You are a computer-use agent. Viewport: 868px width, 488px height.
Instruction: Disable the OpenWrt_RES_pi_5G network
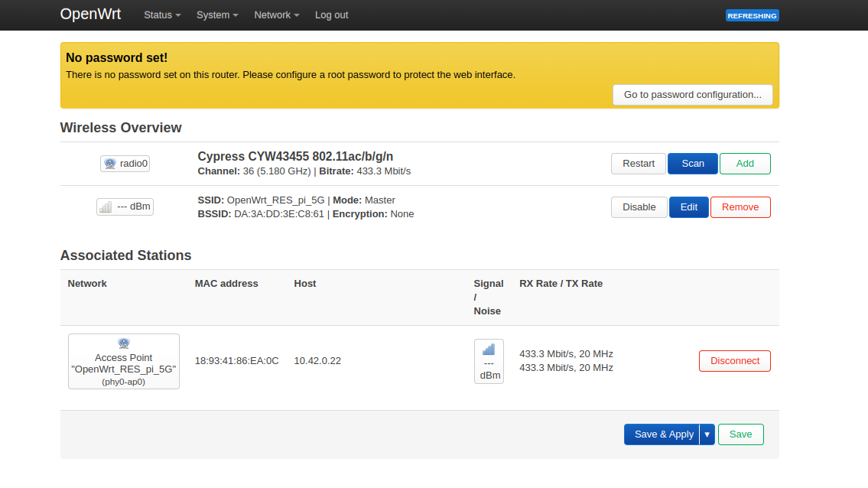[x=639, y=207]
